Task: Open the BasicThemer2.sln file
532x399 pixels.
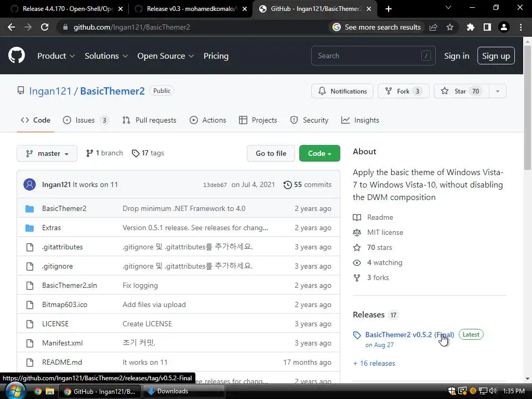Action: 70,285
